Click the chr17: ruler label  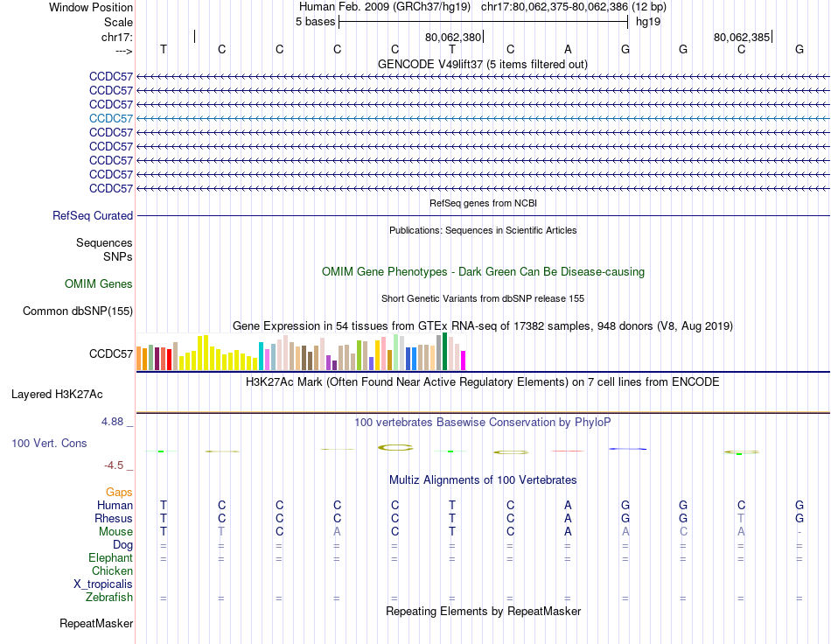117,37
